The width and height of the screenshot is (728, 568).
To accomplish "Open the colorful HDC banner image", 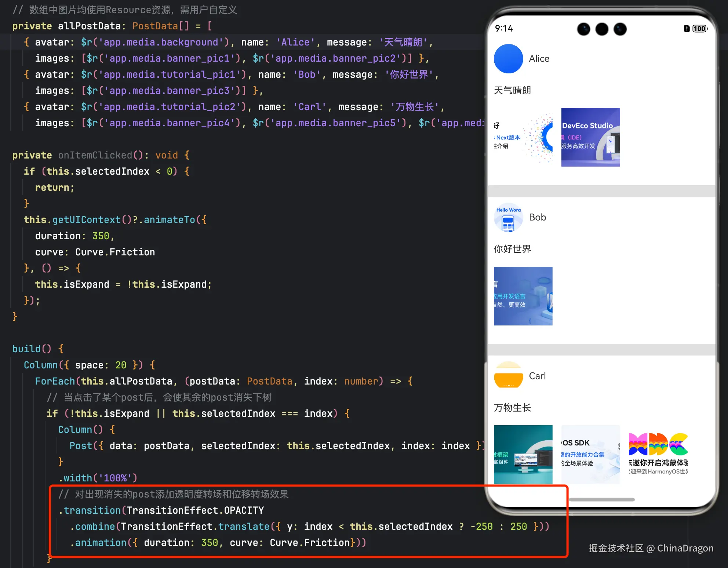I will click(658, 454).
